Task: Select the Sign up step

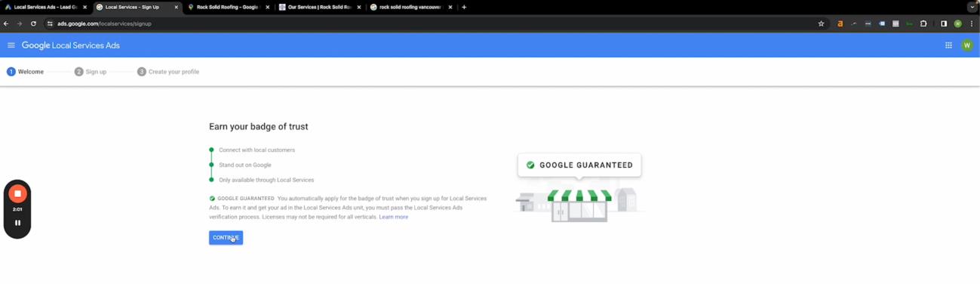Action: pos(91,72)
